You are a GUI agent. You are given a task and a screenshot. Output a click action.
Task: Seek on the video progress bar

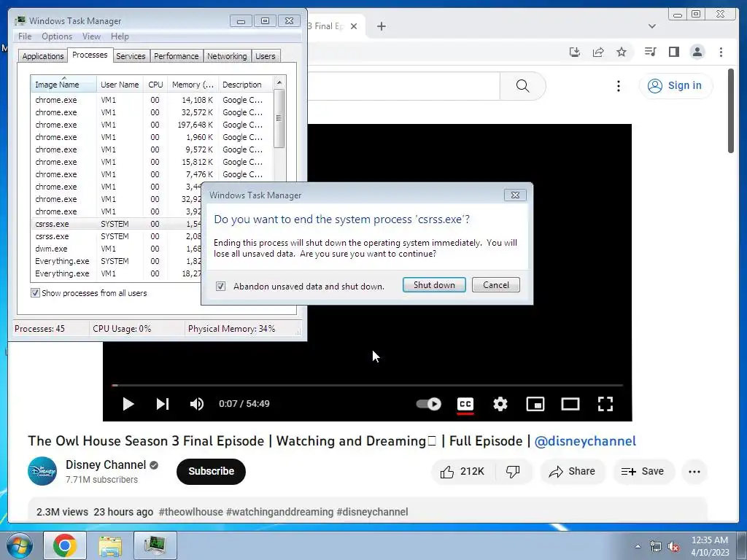(x=368, y=385)
